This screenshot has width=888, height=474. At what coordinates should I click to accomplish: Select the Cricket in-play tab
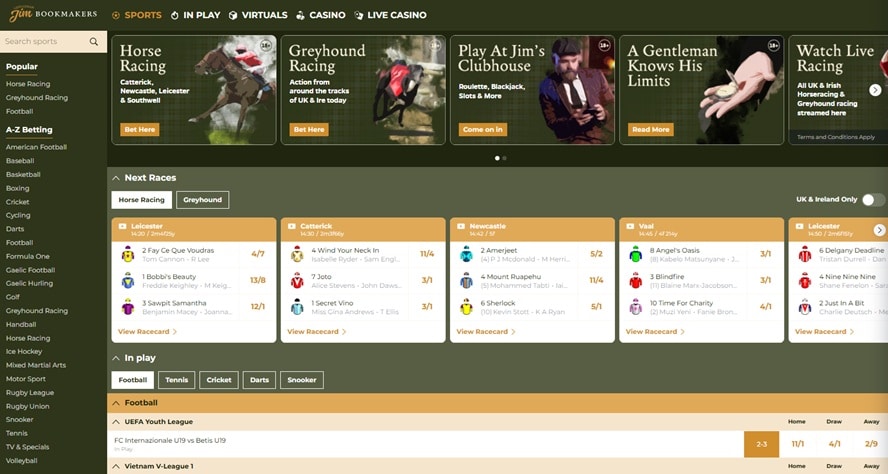tap(219, 380)
